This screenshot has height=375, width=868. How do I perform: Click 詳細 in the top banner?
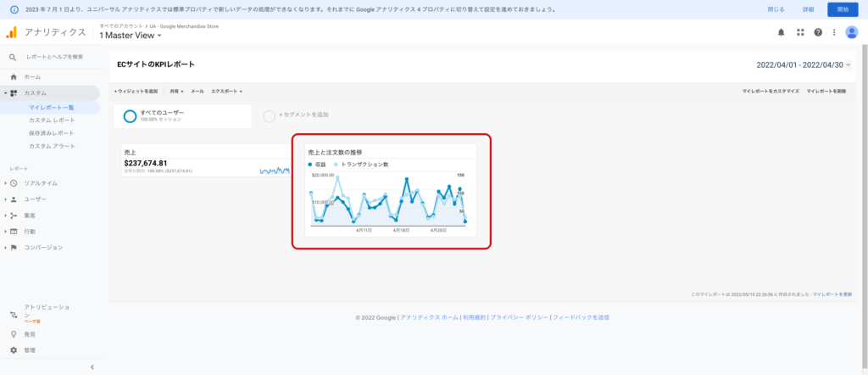[x=808, y=9]
